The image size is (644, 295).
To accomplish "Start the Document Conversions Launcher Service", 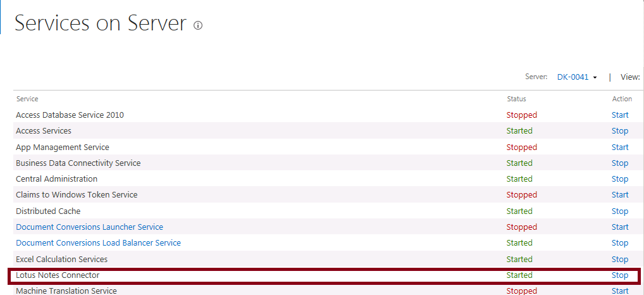I will (620, 227).
